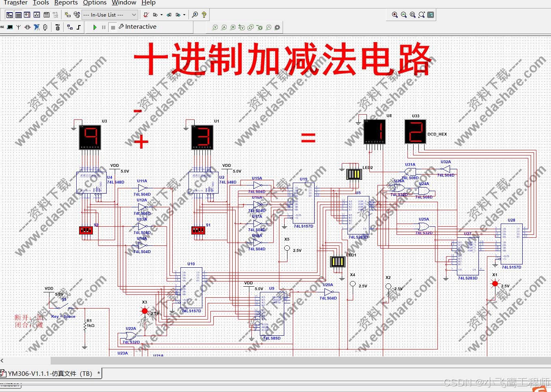The image size is (551, 392).
Task: Open the Help menu
Action: (148, 2)
